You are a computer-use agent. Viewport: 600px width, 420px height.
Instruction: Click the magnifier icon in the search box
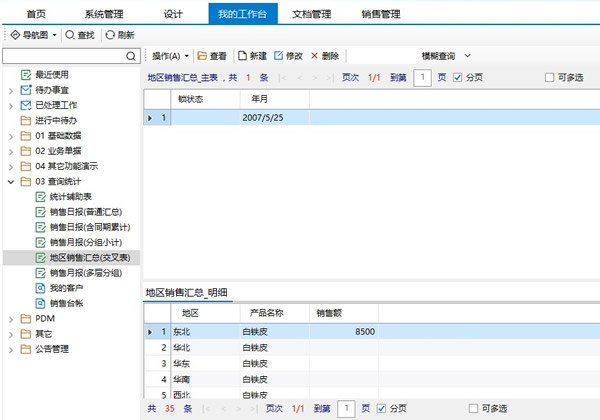tap(131, 57)
